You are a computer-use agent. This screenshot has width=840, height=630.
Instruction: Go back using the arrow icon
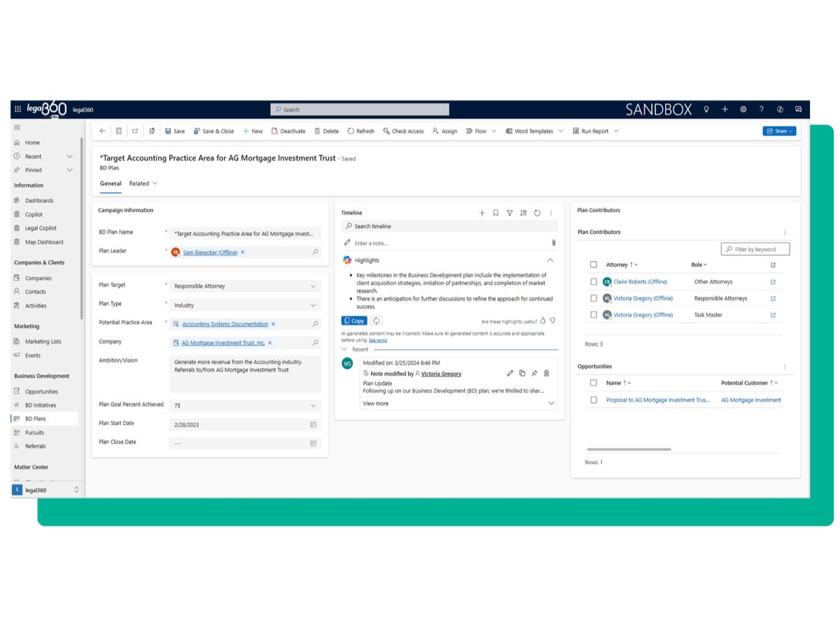pos(103,131)
